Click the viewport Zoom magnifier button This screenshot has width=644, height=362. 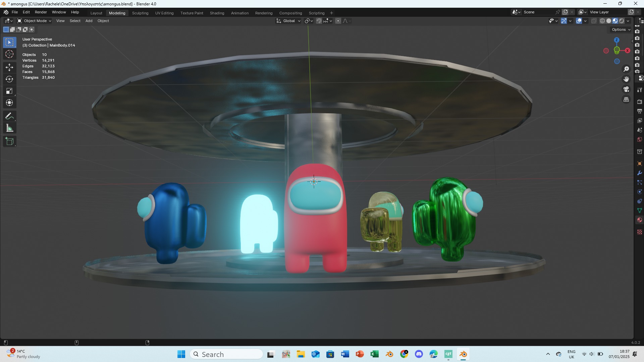coord(626,69)
